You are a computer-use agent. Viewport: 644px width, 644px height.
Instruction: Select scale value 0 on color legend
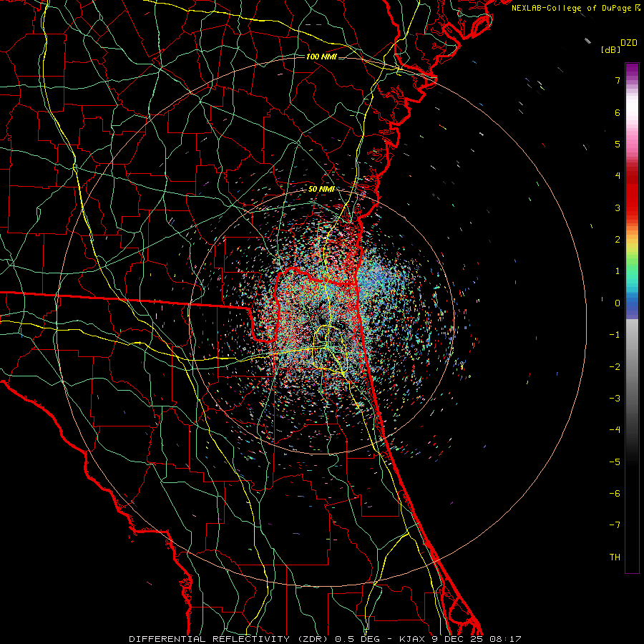pyautogui.click(x=618, y=303)
